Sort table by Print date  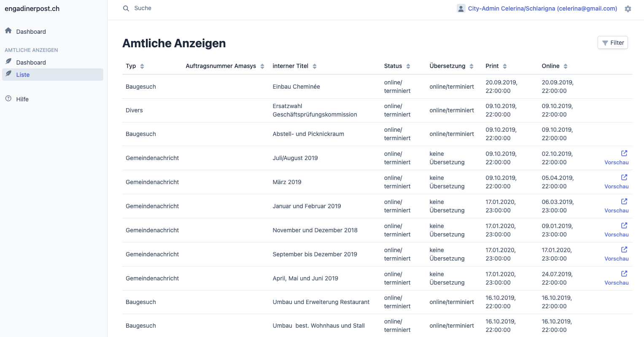505,66
